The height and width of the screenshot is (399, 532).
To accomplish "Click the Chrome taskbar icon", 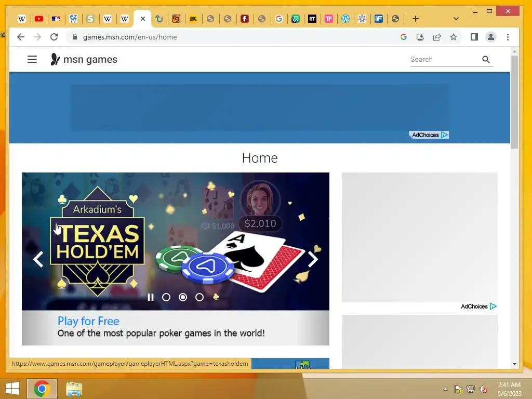I will (x=42, y=389).
